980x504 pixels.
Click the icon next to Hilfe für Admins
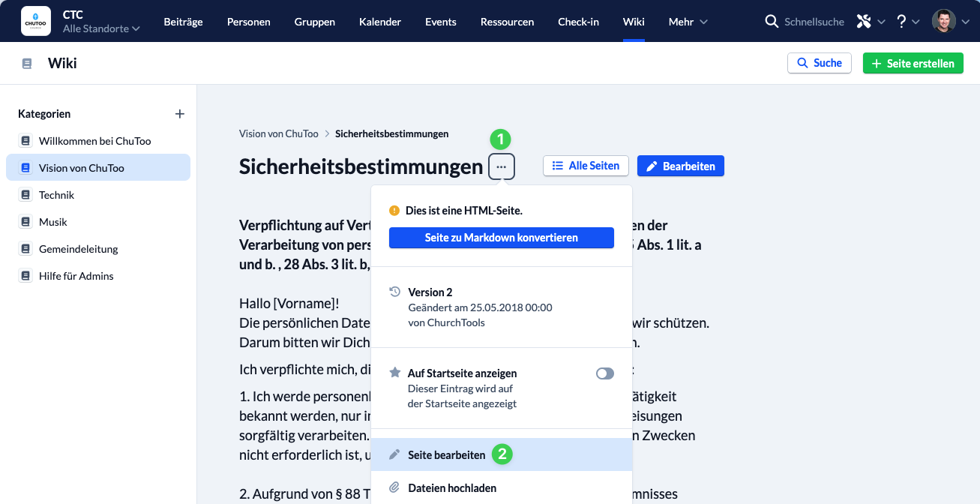click(x=25, y=276)
